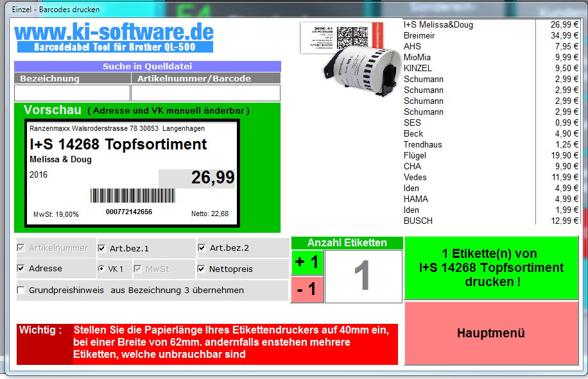This screenshot has width=588, height=379.
Task: Click the Suche in Quelldatei header
Action: pyautogui.click(x=148, y=66)
